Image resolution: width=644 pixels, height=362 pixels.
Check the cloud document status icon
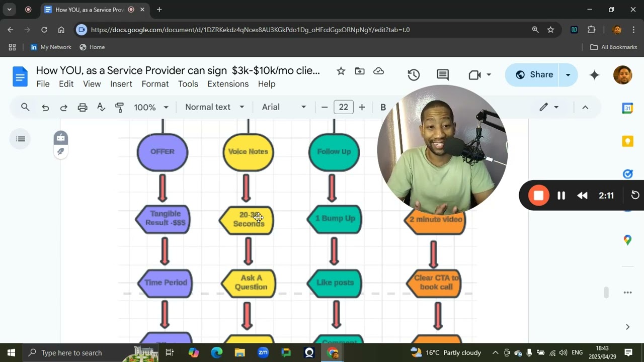[379, 71]
